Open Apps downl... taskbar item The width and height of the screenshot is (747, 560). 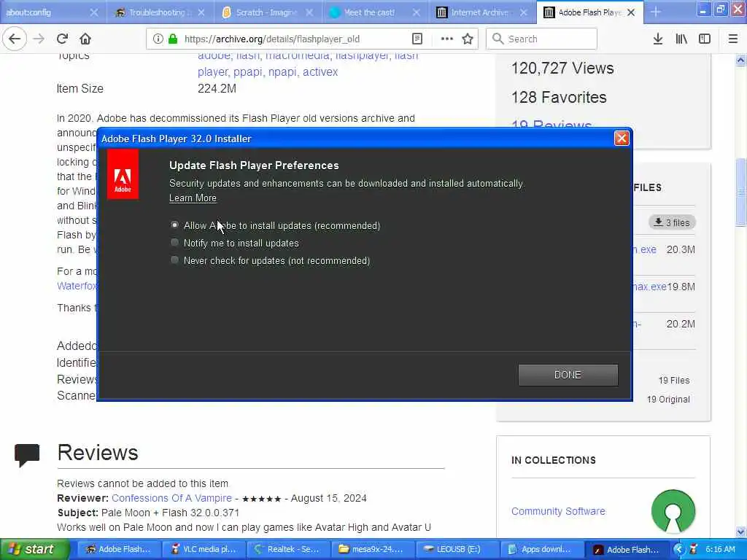pyautogui.click(x=541, y=550)
